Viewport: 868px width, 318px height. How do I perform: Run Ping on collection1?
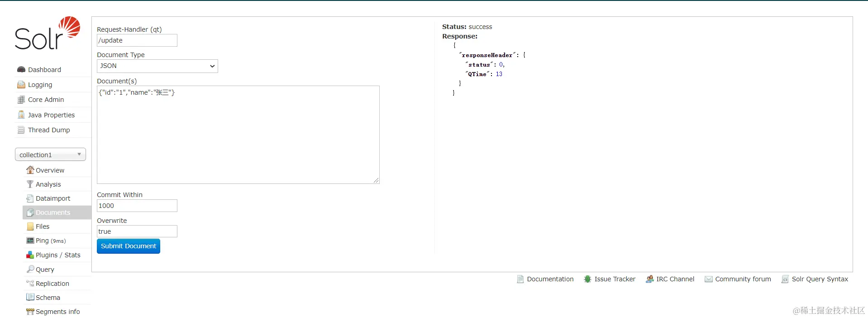tap(51, 241)
